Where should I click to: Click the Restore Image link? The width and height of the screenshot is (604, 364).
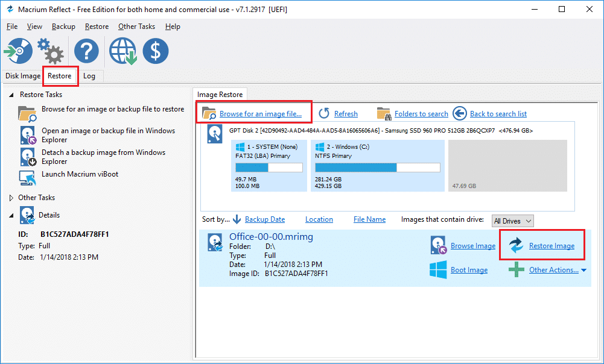coord(552,246)
